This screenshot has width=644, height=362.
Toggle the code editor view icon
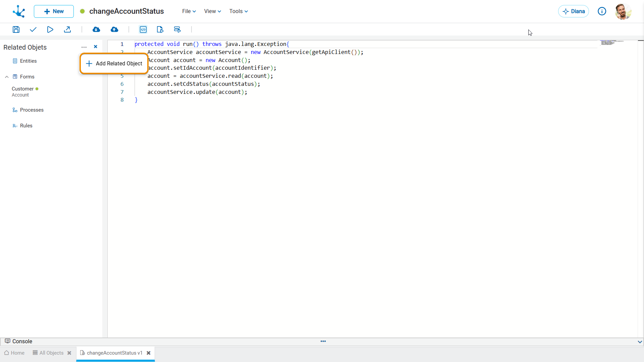point(143,29)
